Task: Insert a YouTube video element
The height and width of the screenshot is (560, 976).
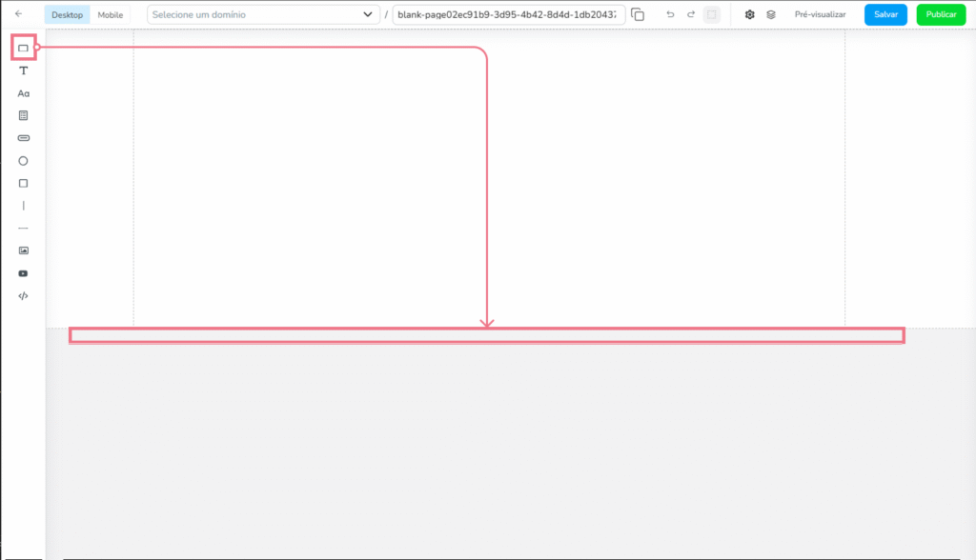Action: click(23, 273)
